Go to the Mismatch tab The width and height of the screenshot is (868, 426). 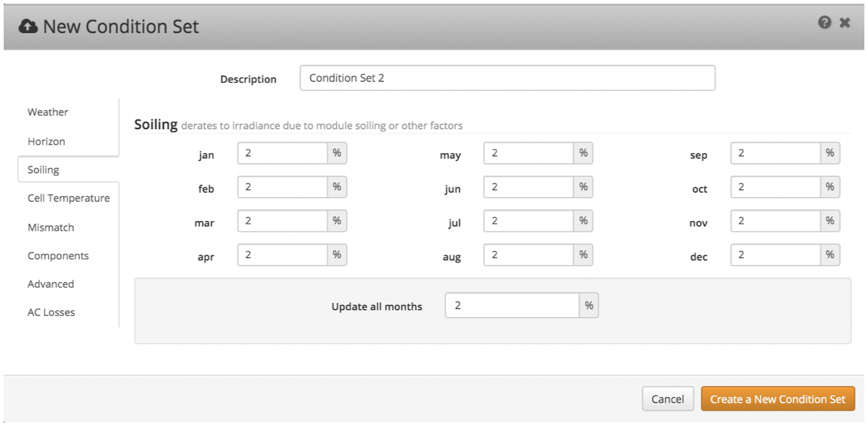pos(51,227)
